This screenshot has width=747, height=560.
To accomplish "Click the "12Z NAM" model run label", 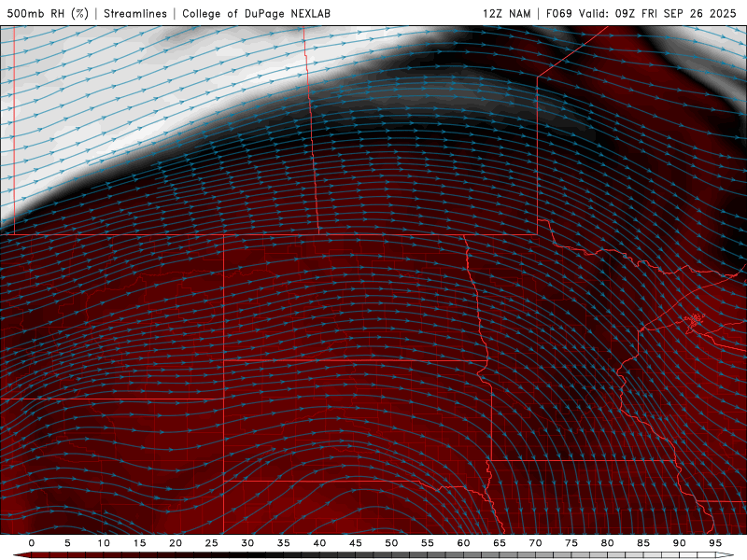I will point(506,13).
